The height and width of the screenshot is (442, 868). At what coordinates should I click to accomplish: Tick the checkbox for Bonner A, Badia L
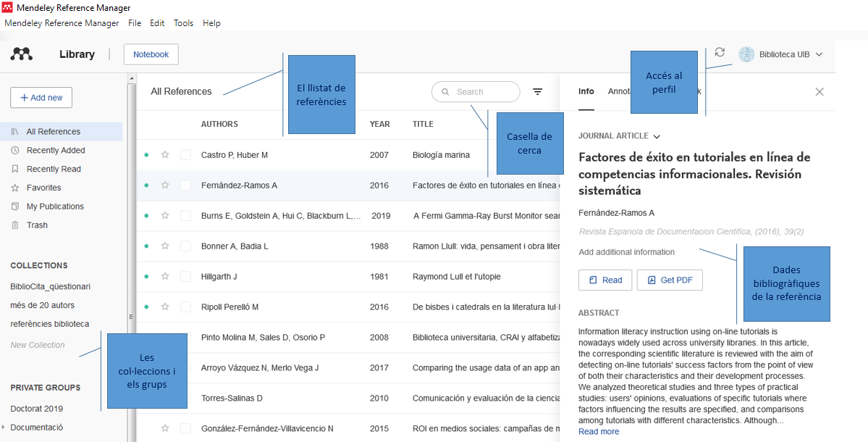point(185,246)
